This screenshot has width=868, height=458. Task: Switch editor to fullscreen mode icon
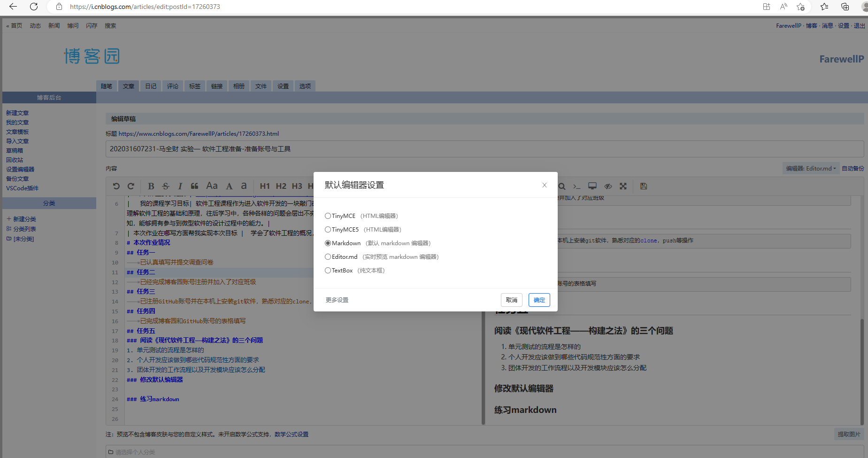(623, 186)
